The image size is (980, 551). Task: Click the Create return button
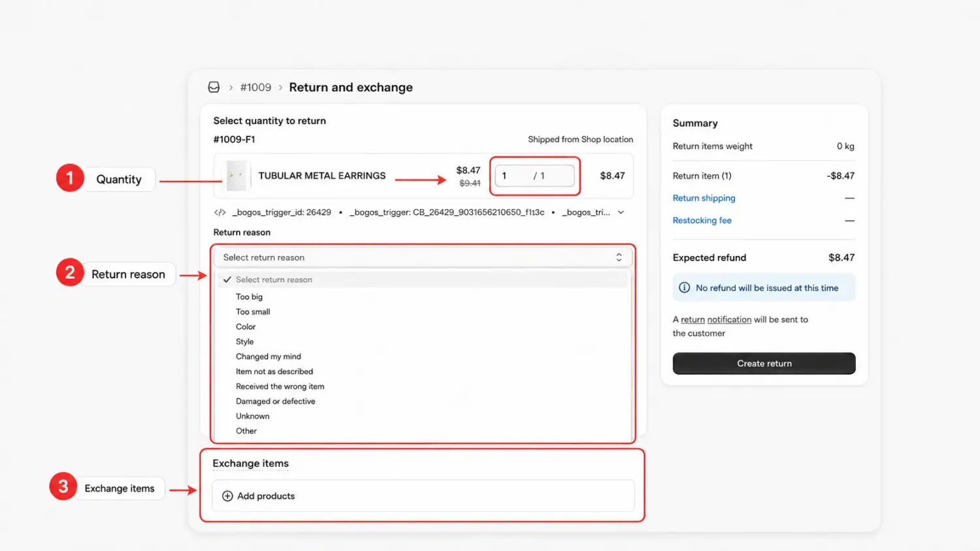(764, 364)
